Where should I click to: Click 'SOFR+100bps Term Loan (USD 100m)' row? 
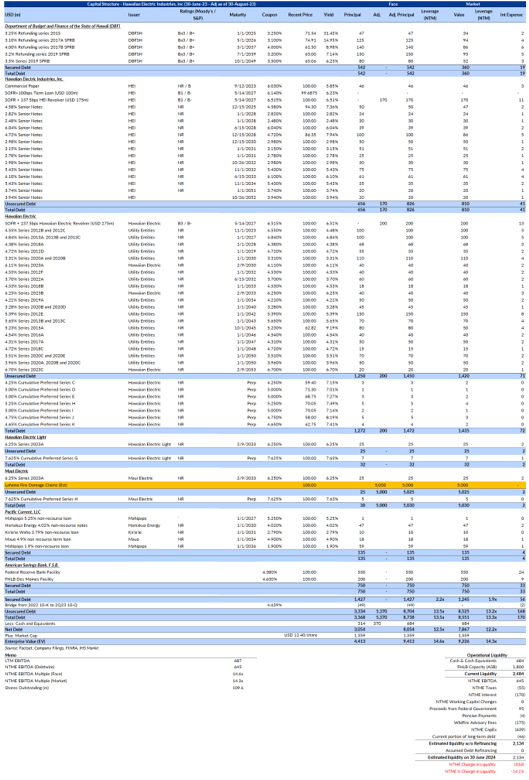pos(41,93)
